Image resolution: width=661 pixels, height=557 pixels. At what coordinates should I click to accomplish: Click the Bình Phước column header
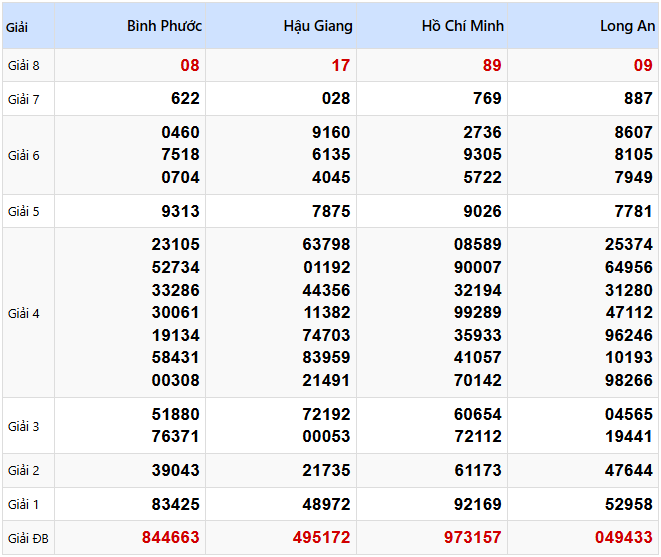coord(164,26)
